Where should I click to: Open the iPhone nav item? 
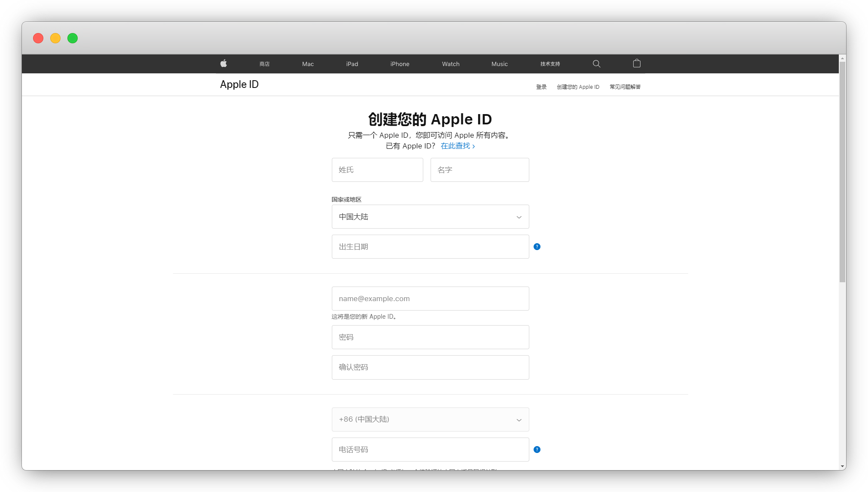[x=400, y=64]
